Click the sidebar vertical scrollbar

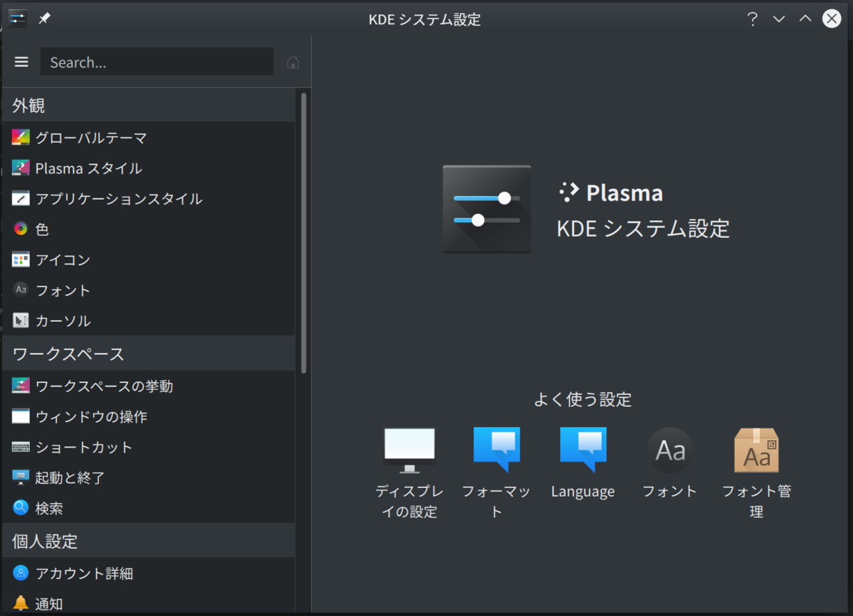(x=304, y=232)
